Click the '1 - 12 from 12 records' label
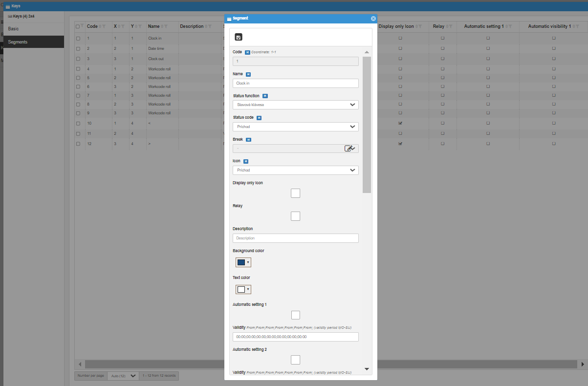The image size is (588, 386). pos(159,376)
